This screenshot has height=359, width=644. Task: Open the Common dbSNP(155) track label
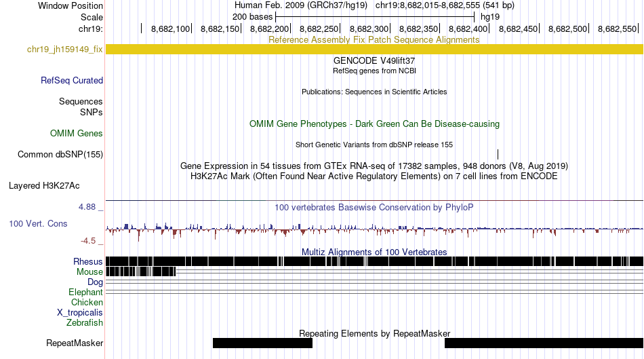tap(60, 155)
